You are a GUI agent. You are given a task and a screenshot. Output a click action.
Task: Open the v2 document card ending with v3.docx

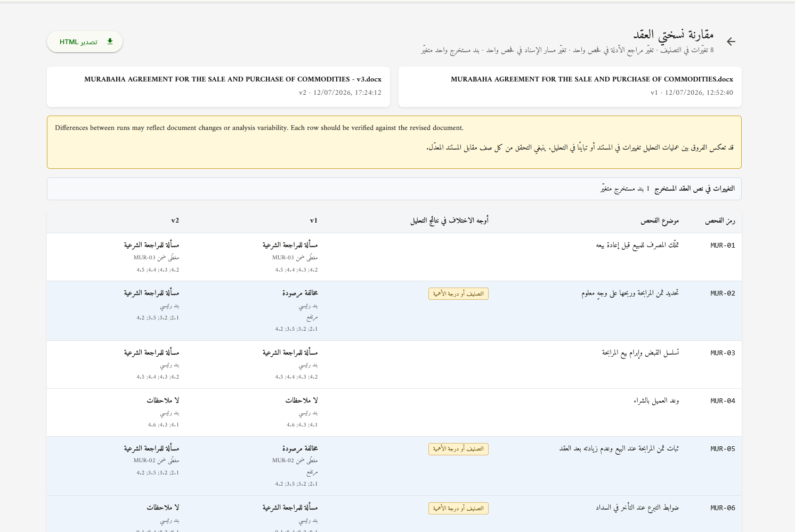(218, 87)
